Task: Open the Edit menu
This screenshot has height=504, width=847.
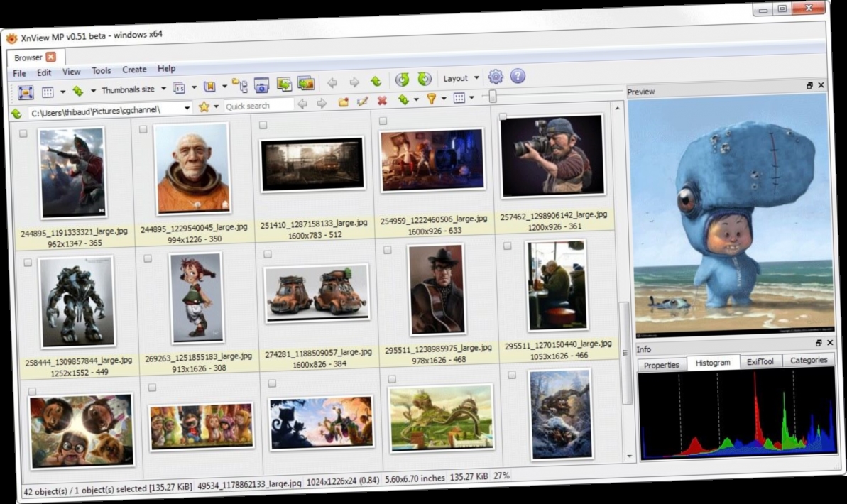Action: 44,72
